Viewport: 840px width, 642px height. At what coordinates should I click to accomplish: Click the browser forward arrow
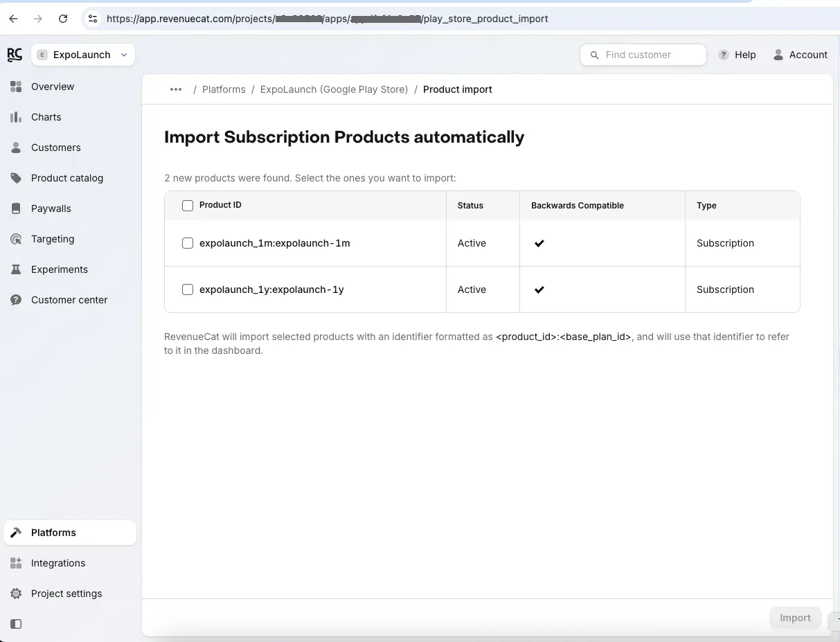[38, 19]
